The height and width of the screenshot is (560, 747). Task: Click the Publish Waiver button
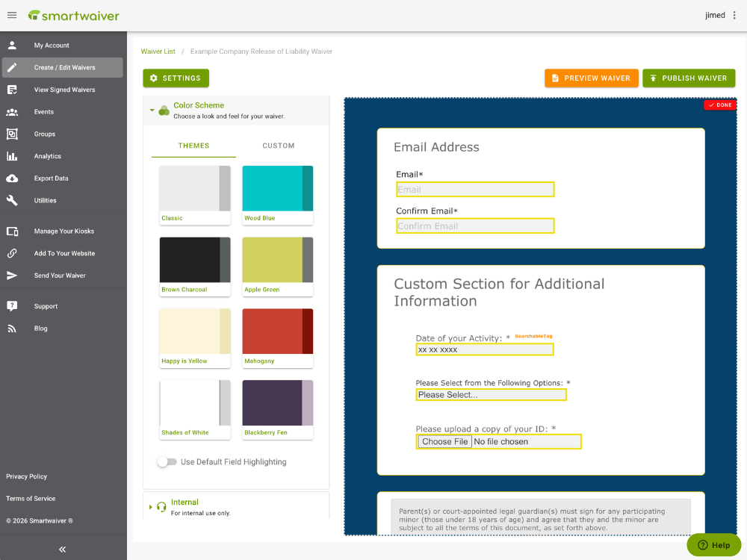(689, 78)
